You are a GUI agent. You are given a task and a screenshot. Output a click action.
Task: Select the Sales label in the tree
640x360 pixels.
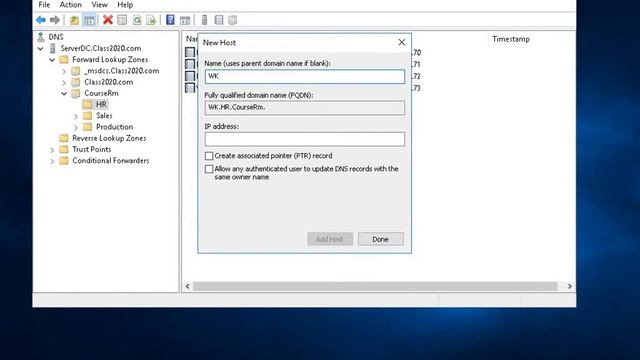104,116
